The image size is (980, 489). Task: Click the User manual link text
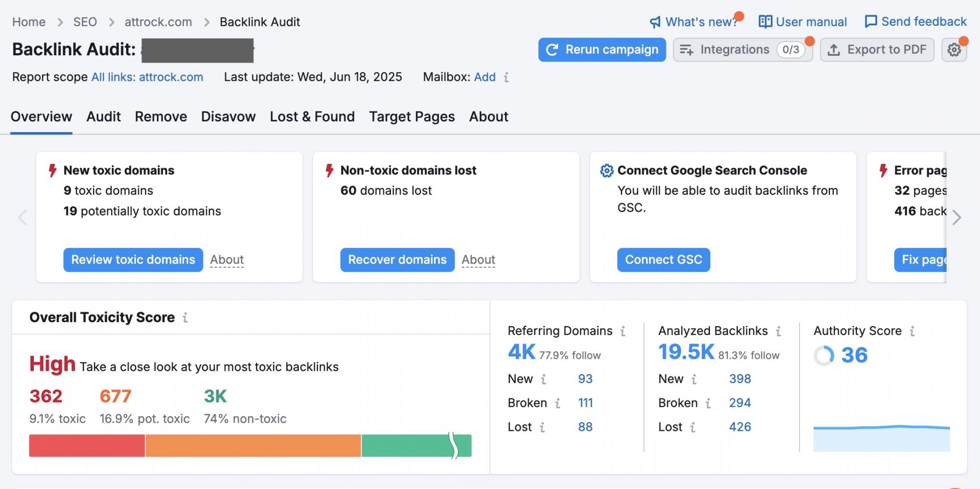click(x=811, y=22)
